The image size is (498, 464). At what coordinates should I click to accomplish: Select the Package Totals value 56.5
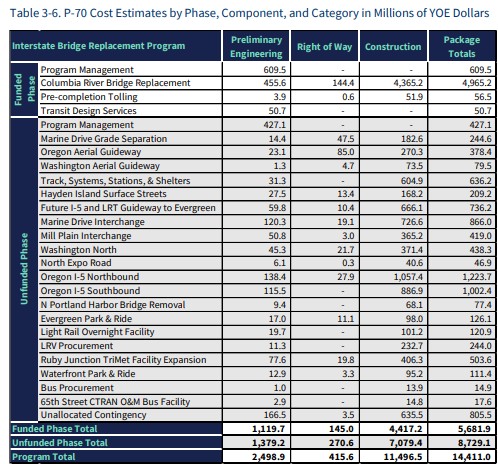(483, 97)
